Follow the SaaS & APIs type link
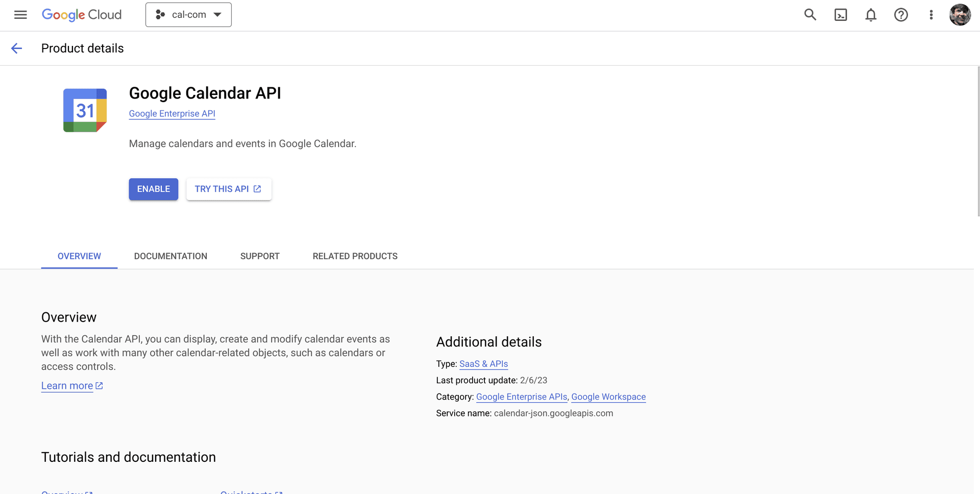The height and width of the screenshot is (494, 980). tap(483, 364)
